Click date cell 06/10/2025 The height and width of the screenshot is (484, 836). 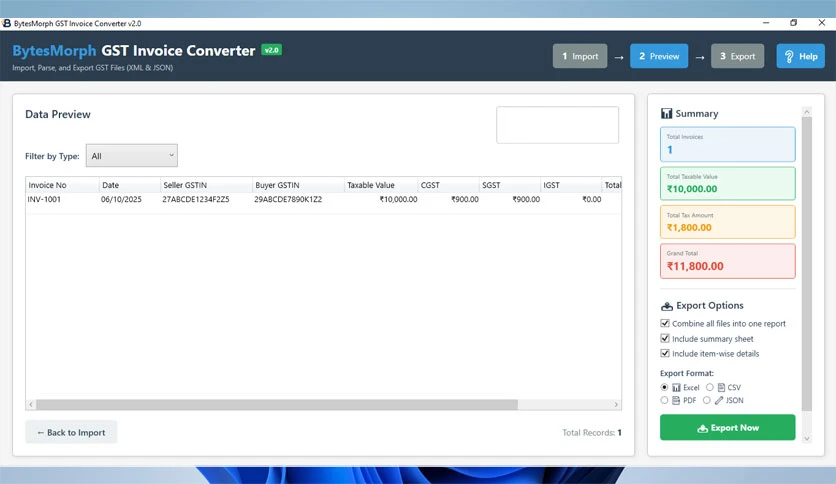pos(121,199)
